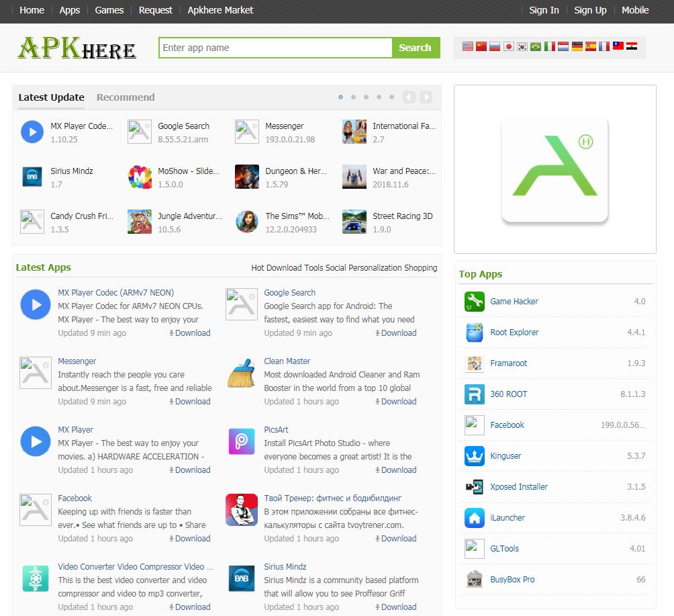Open PicsArt via its app icon
The height and width of the screenshot is (616, 674).
tap(241, 441)
